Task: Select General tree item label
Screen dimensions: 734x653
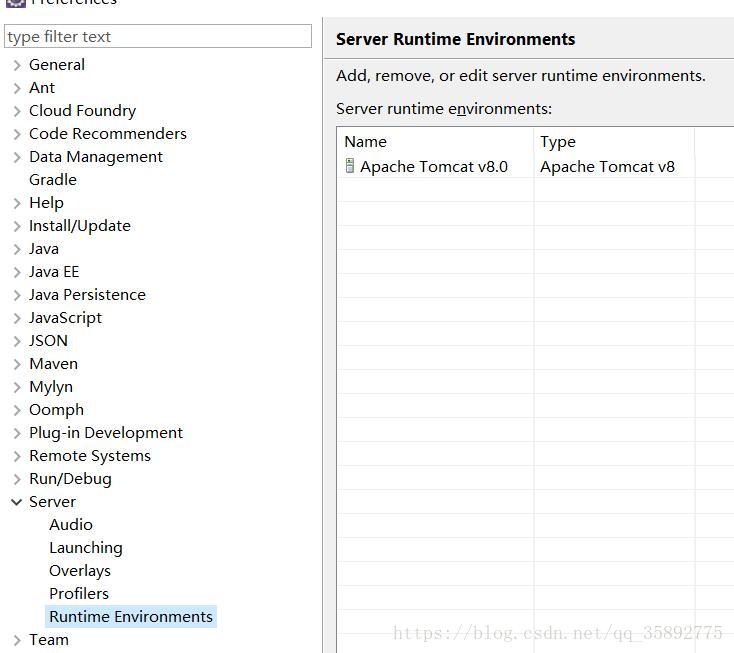Action: 57,65
